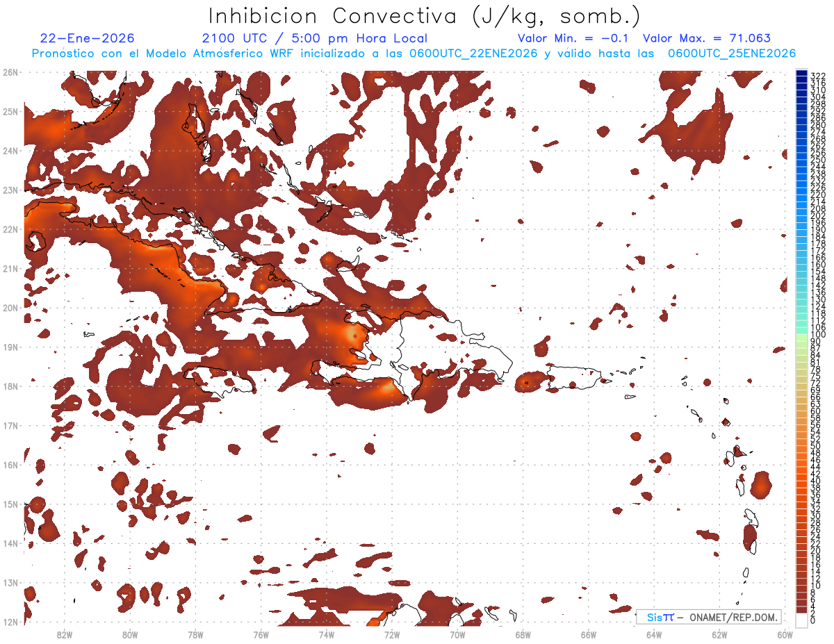Click the '78W' longitude label
This screenshot has width=834, height=644.
[x=195, y=634]
